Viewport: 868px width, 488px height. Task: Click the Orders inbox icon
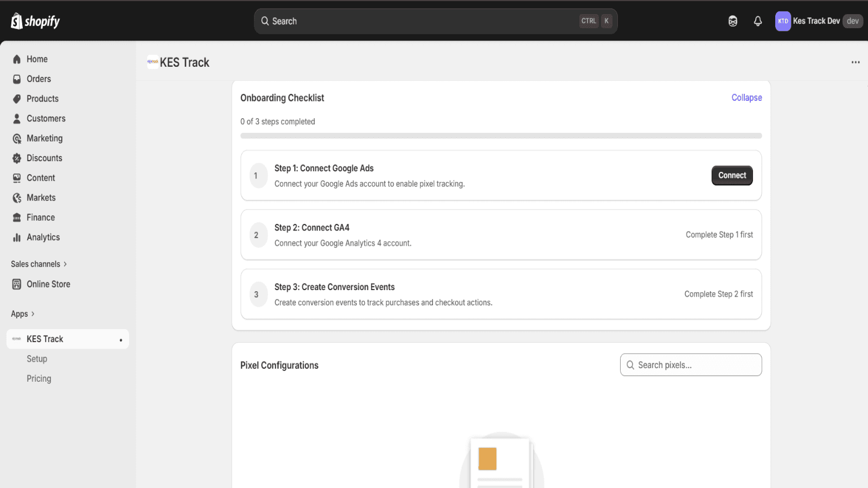click(x=17, y=79)
